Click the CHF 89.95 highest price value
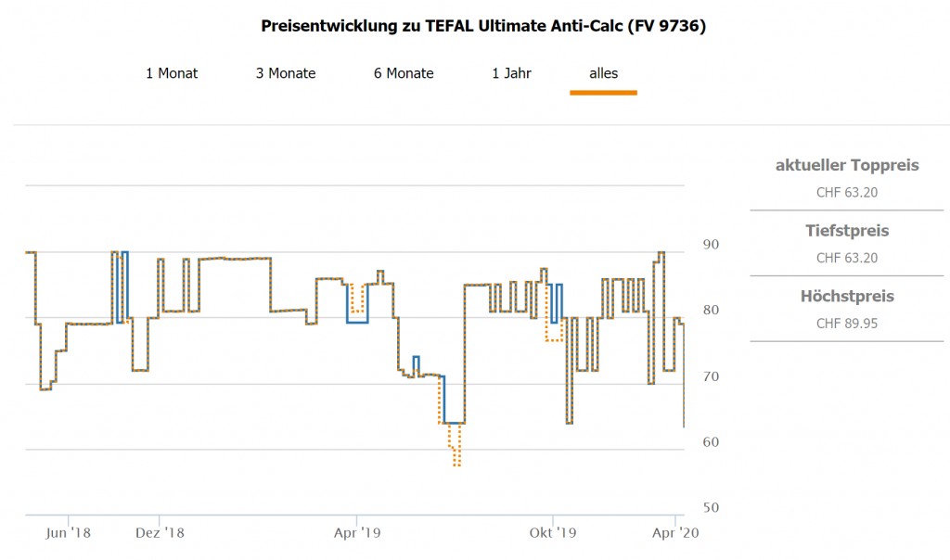The height and width of the screenshot is (560, 950). [x=847, y=324]
